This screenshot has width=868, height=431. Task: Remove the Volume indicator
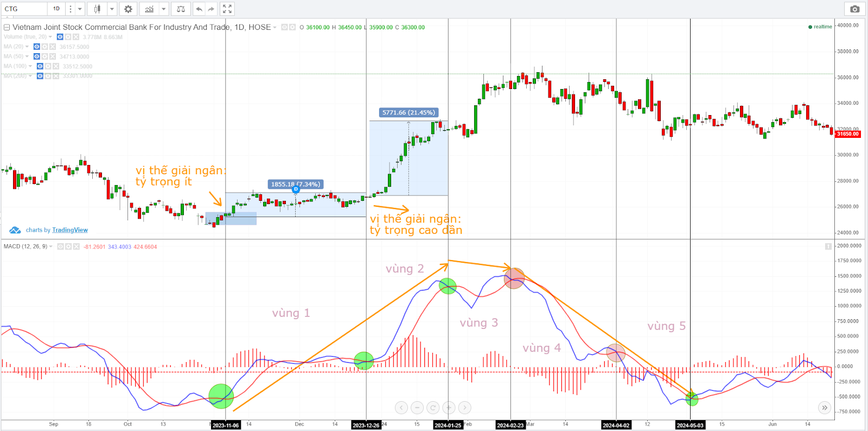point(76,37)
